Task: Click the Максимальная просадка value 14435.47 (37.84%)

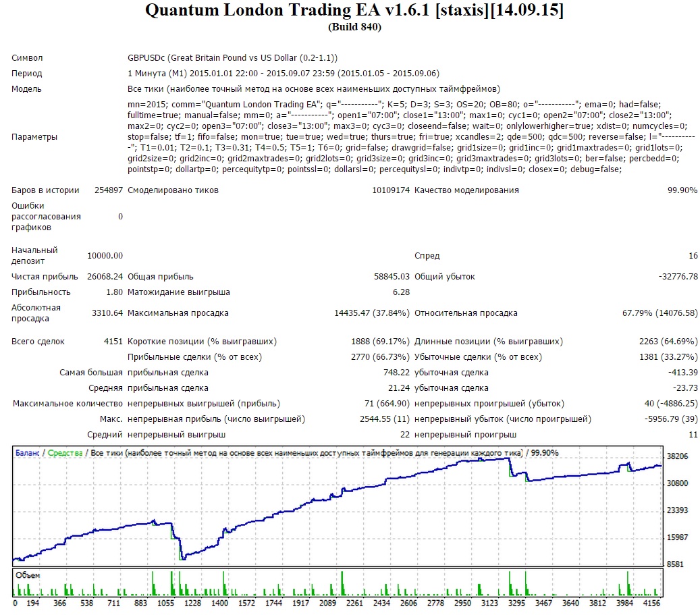Action: [x=372, y=313]
